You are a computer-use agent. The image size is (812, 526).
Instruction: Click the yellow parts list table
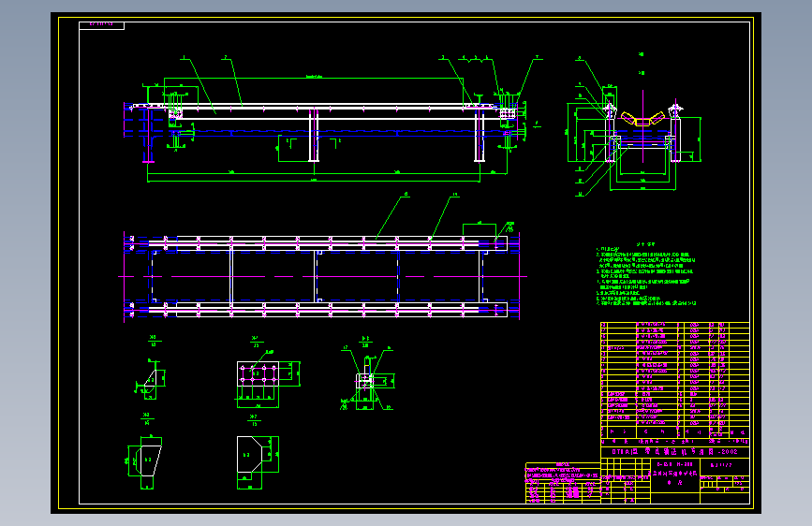point(674,379)
